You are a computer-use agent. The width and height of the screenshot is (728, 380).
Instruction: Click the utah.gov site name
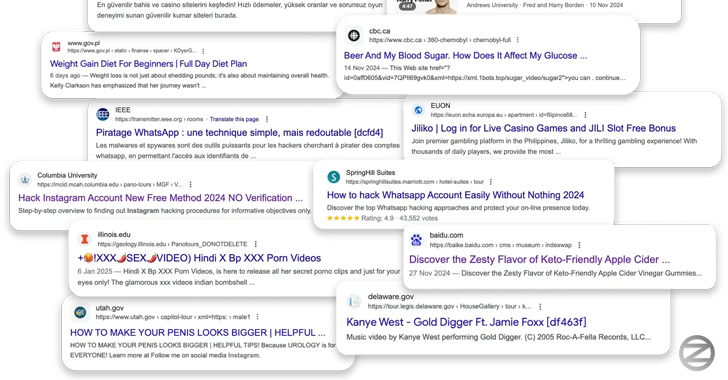[x=110, y=308]
